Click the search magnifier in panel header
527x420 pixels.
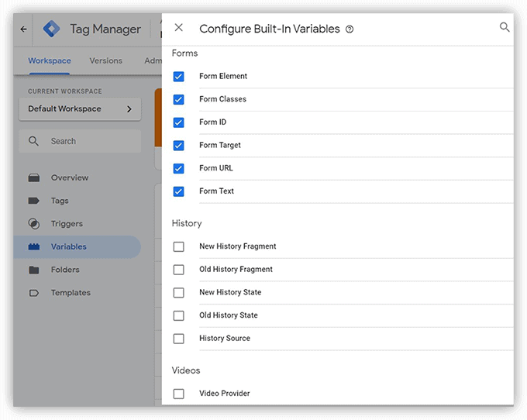tap(505, 28)
